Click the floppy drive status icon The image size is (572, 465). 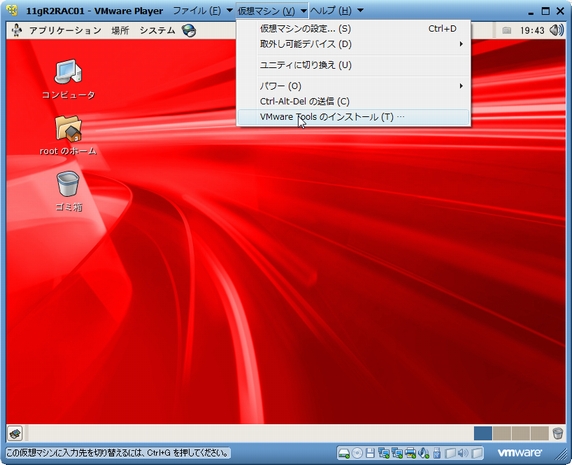370,453
